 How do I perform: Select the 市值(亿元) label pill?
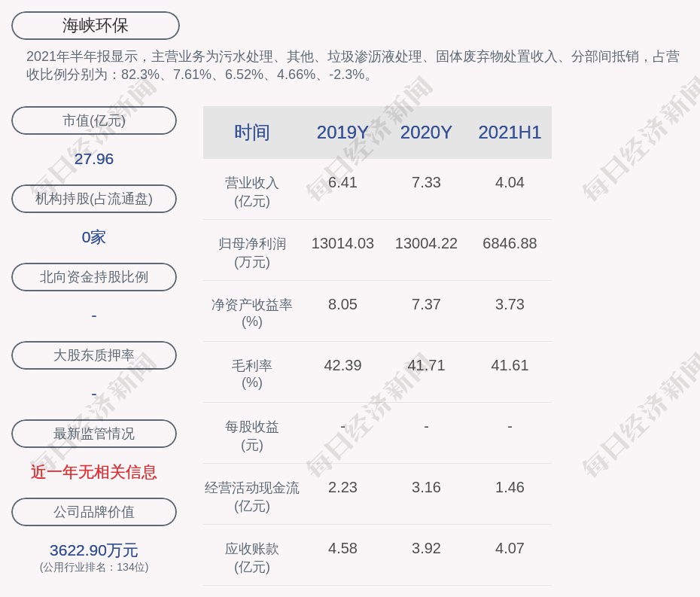pyautogui.click(x=94, y=120)
